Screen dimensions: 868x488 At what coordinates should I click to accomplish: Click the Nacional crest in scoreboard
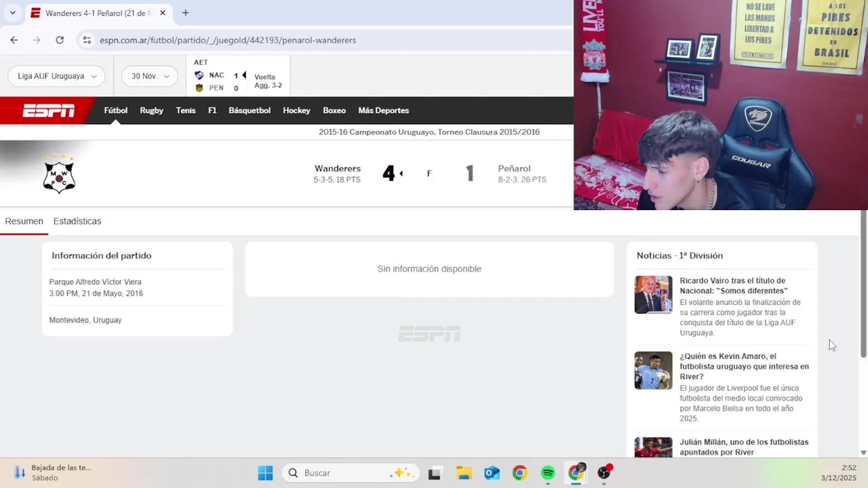[199, 75]
